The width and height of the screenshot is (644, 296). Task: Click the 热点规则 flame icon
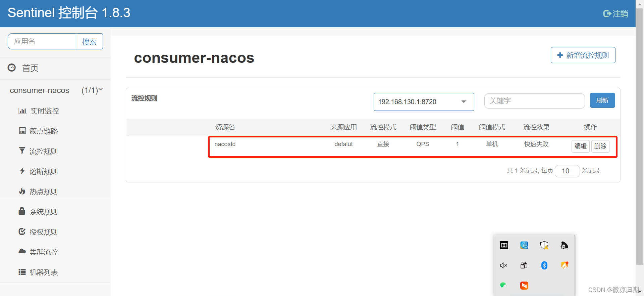pos(22,191)
